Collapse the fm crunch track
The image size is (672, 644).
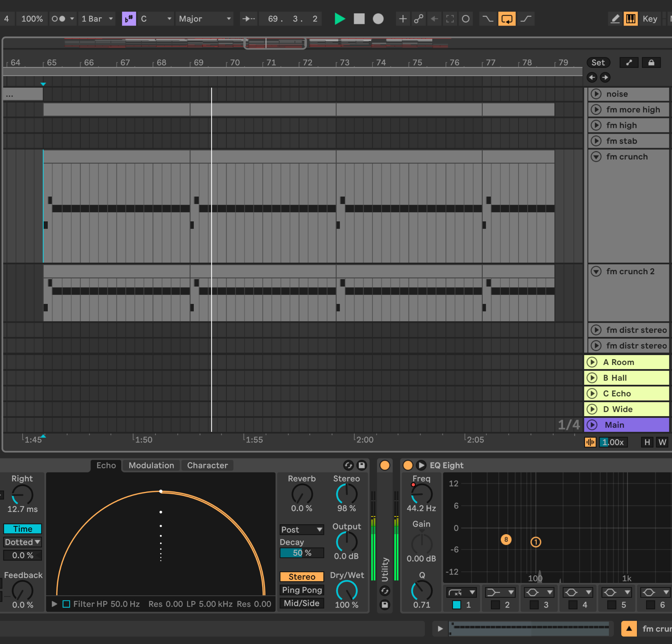point(596,156)
